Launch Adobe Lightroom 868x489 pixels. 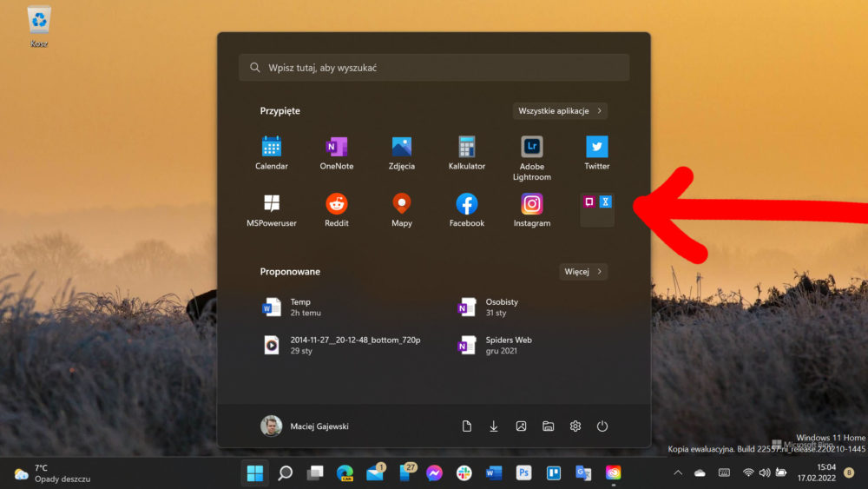pyautogui.click(x=531, y=158)
